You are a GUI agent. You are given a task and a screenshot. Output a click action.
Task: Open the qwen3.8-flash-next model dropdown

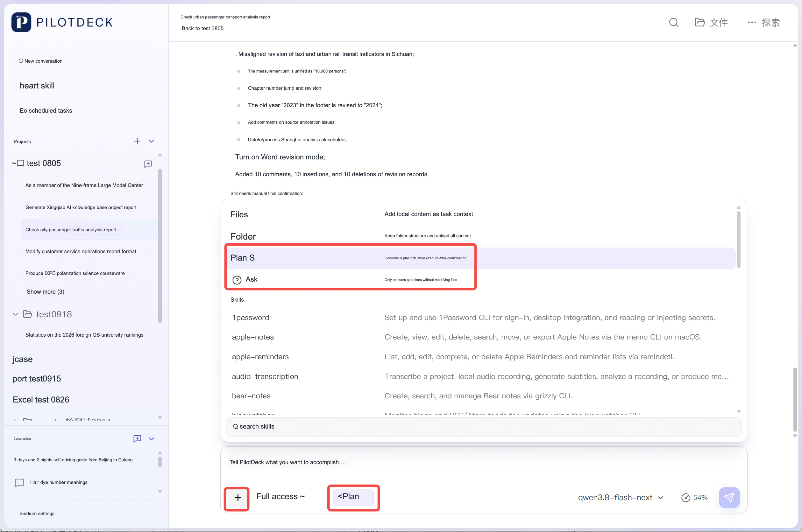[x=621, y=498]
